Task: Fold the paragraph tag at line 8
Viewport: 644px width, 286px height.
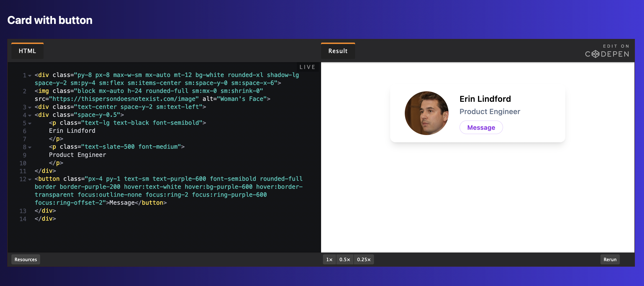Action: (x=30, y=147)
